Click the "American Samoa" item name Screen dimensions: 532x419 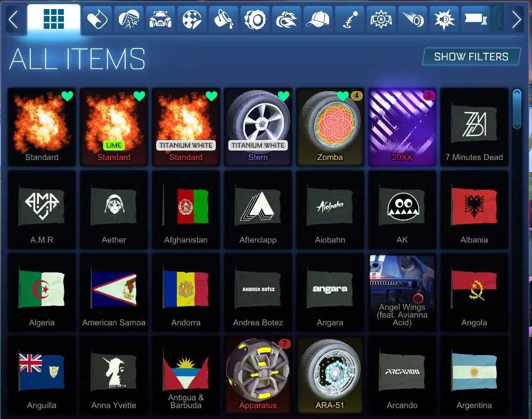point(113,323)
